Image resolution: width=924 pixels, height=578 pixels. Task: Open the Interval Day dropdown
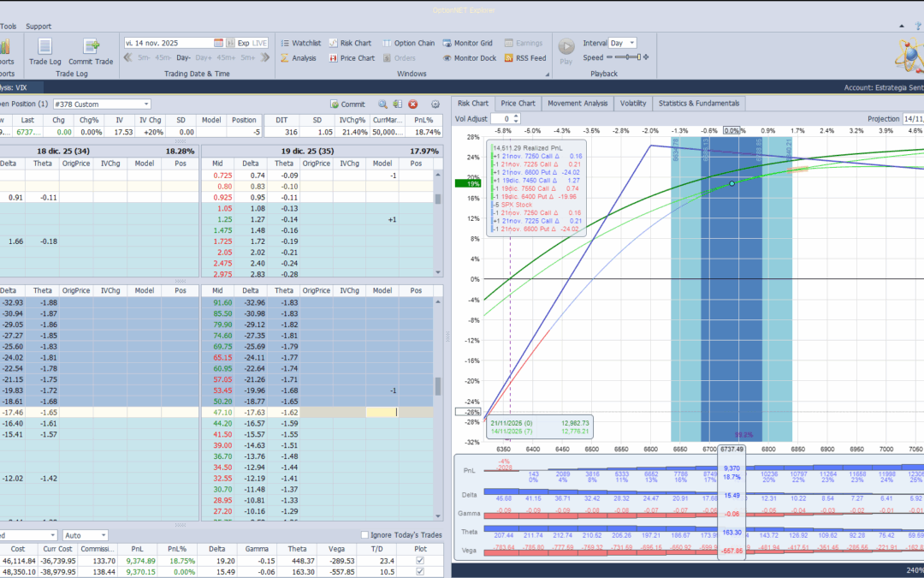pos(622,43)
